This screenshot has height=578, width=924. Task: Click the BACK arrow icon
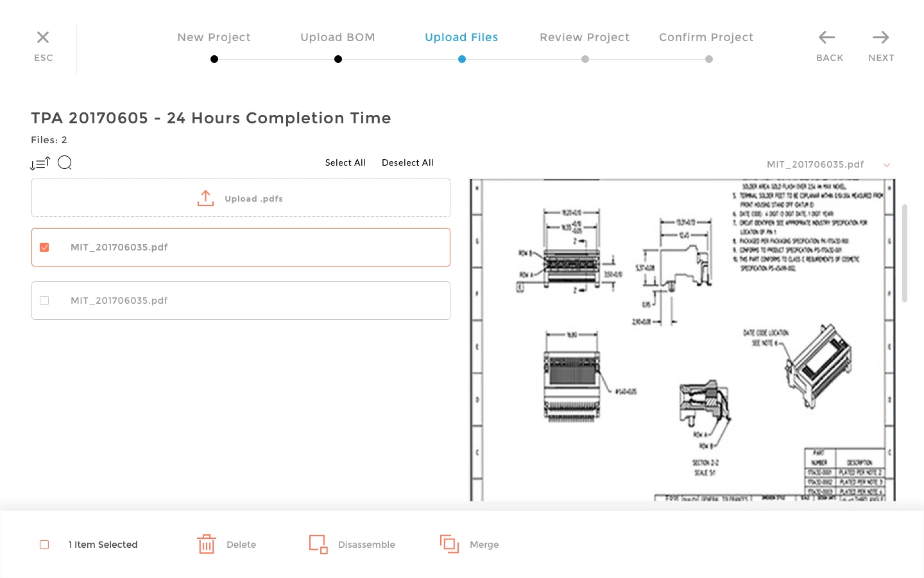[x=827, y=37]
